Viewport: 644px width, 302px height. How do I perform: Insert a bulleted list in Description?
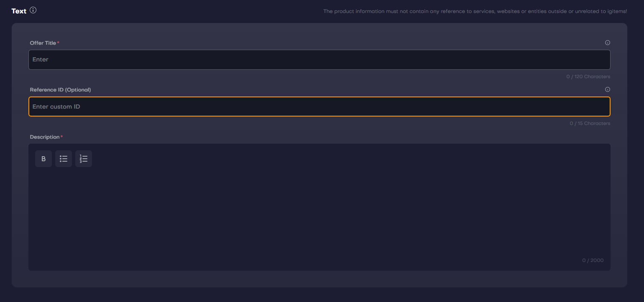64,159
